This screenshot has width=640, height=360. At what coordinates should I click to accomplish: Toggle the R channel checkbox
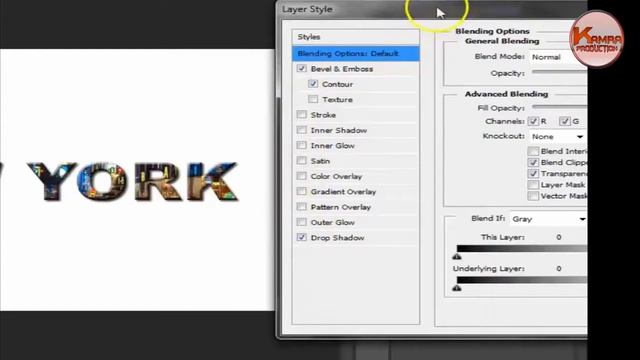click(x=533, y=121)
